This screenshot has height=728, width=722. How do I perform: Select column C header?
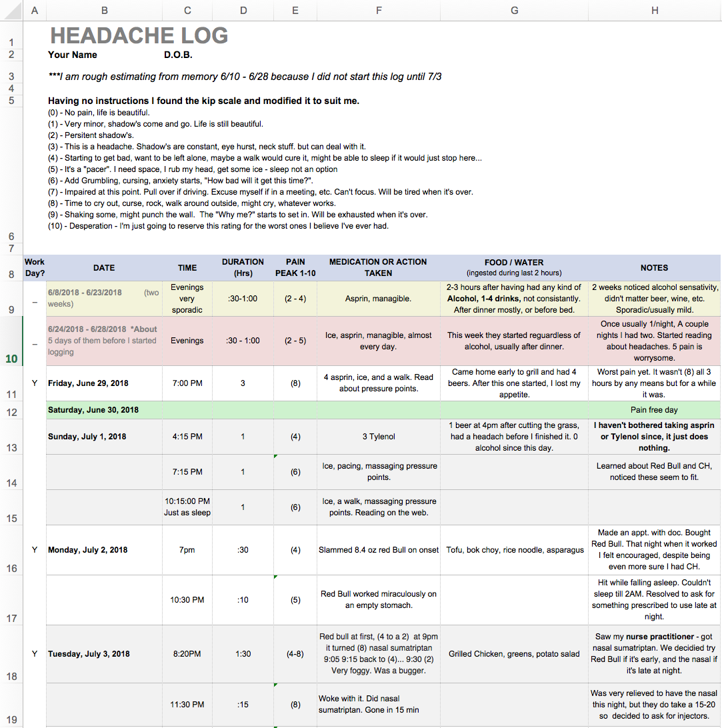coord(187,10)
